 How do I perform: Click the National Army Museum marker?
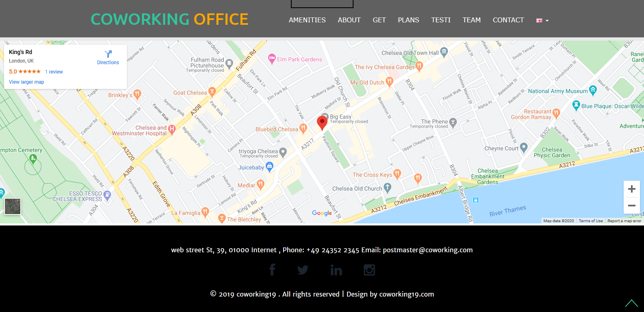point(593,91)
